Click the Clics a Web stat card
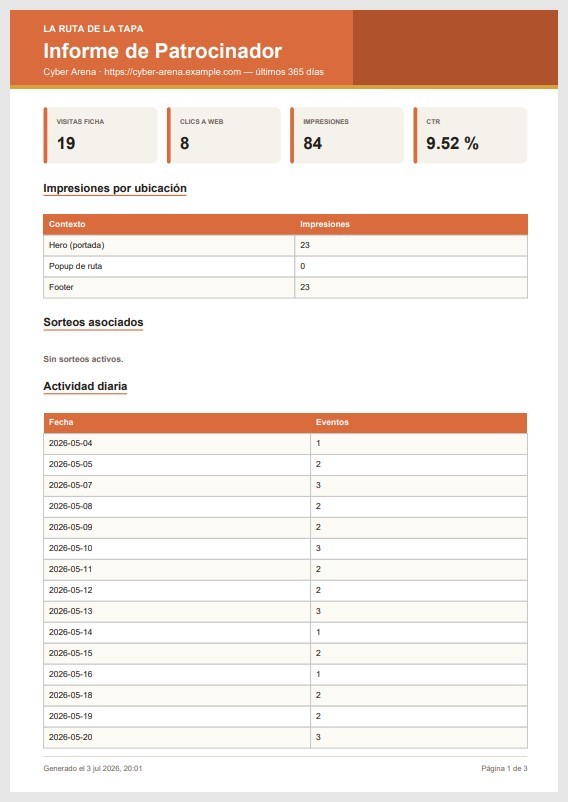This screenshot has width=568, height=802. tap(223, 136)
